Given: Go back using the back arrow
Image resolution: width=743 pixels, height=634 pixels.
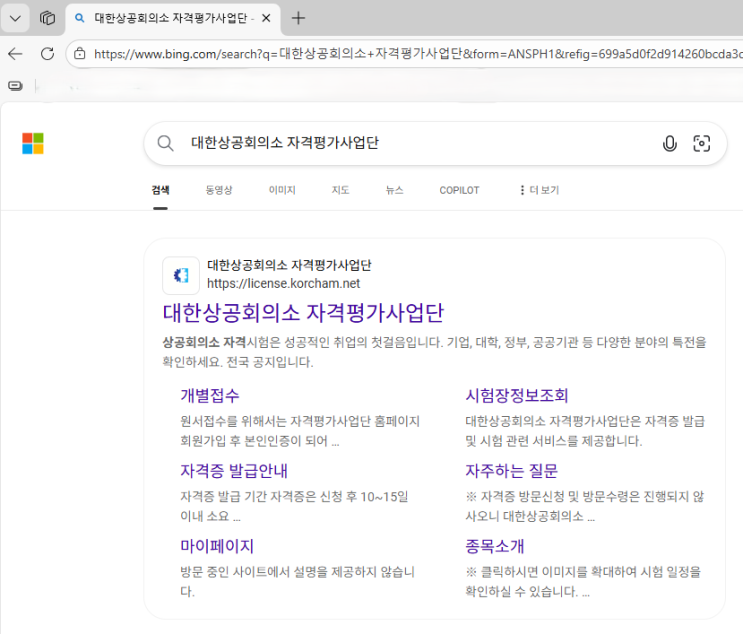Looking at the screenshot, I should tap(15, 54).
